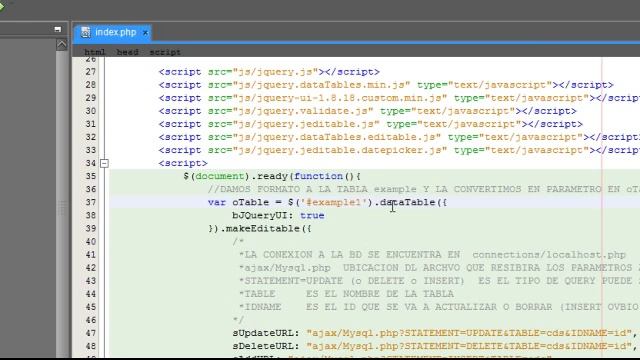Click the jquery.dataTables.editable.js source string
Screen dimensions: 640x360
click(x=337, y=137)
